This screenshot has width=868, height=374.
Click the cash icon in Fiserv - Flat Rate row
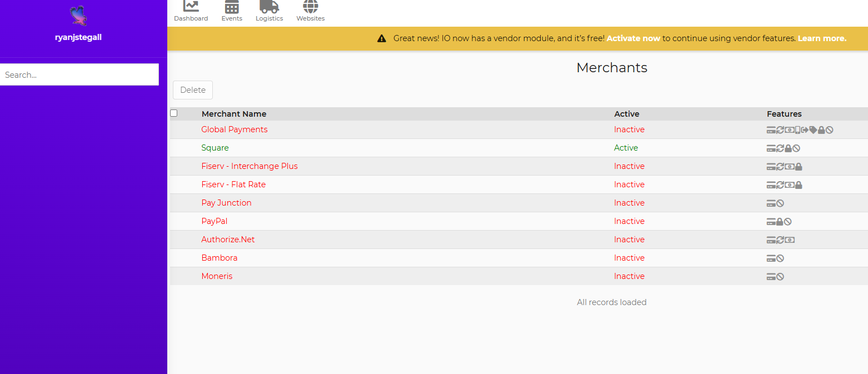(x=790, y=185)
